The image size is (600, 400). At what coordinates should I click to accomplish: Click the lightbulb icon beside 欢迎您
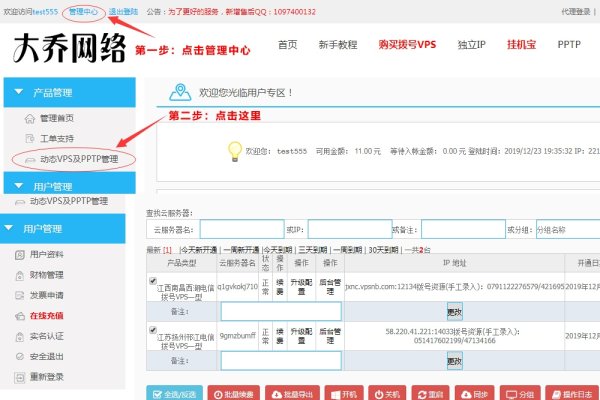(235, 151)
